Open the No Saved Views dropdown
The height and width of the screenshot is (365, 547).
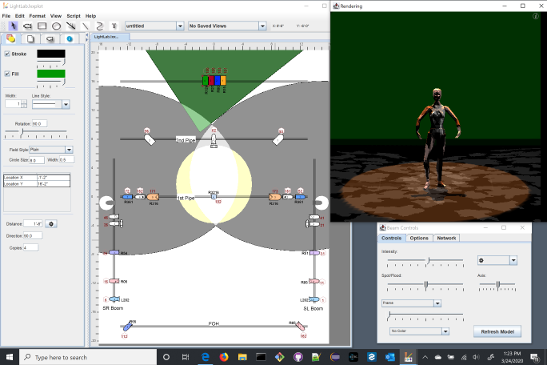click(x=262, y=26)
